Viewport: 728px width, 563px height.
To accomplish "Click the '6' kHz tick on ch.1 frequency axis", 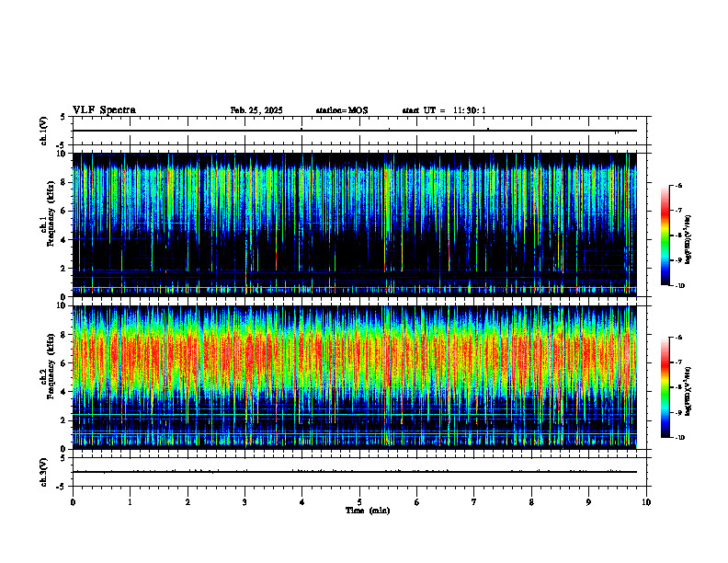I will pyautogui.click(x=64, y=211).
